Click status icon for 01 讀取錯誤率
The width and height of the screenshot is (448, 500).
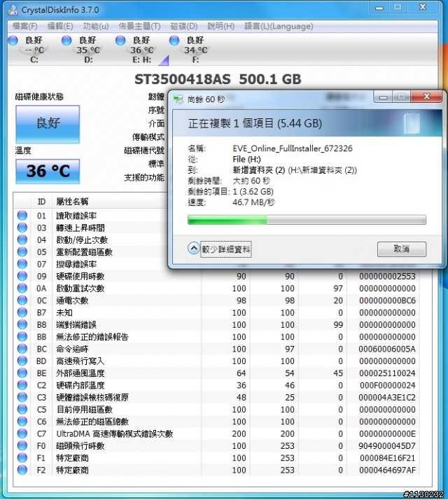[22, 216]
